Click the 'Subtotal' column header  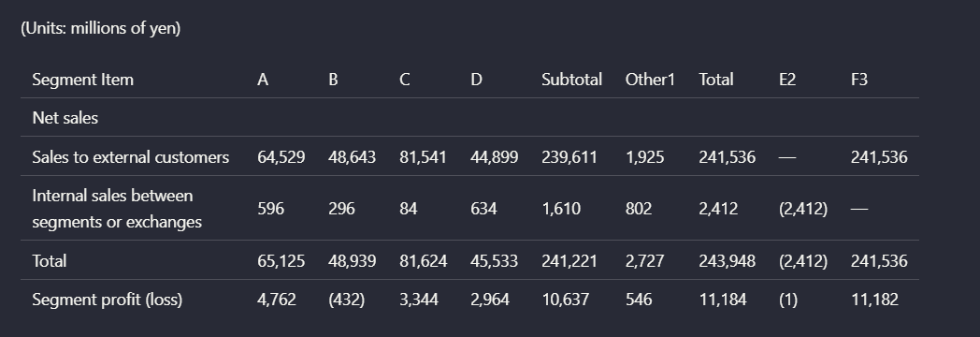tap(572, 80)
